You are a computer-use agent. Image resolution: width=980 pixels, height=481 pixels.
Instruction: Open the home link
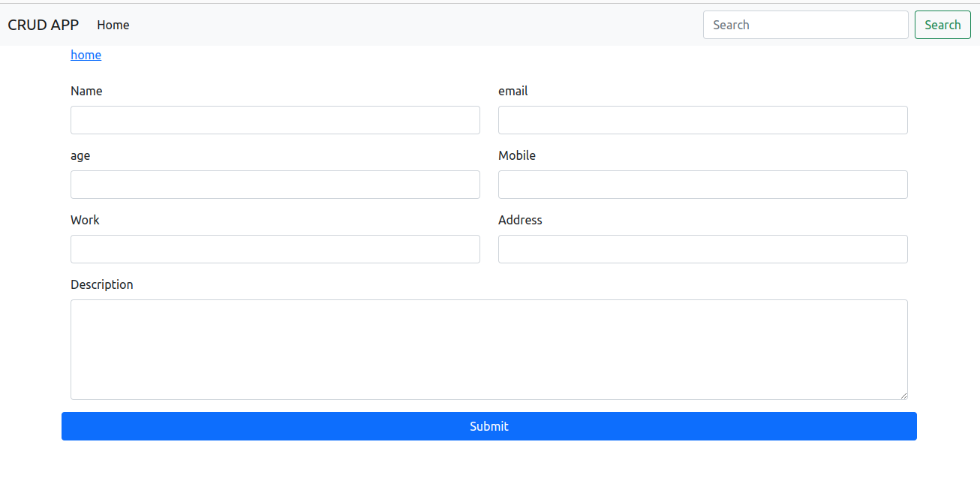click(86, 55)
